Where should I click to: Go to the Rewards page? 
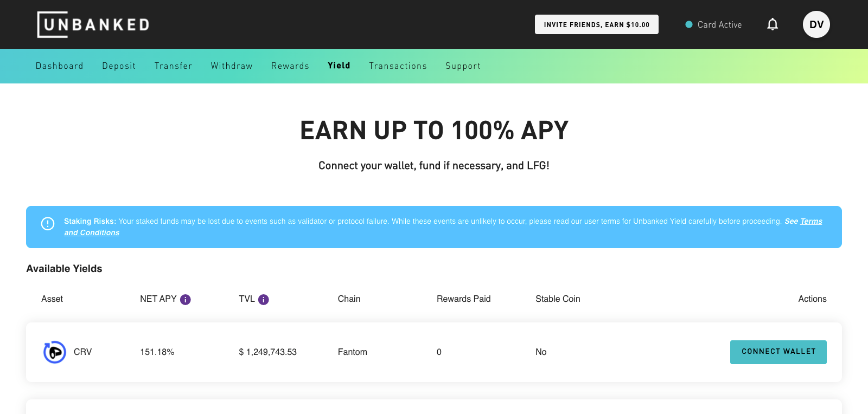290,66
